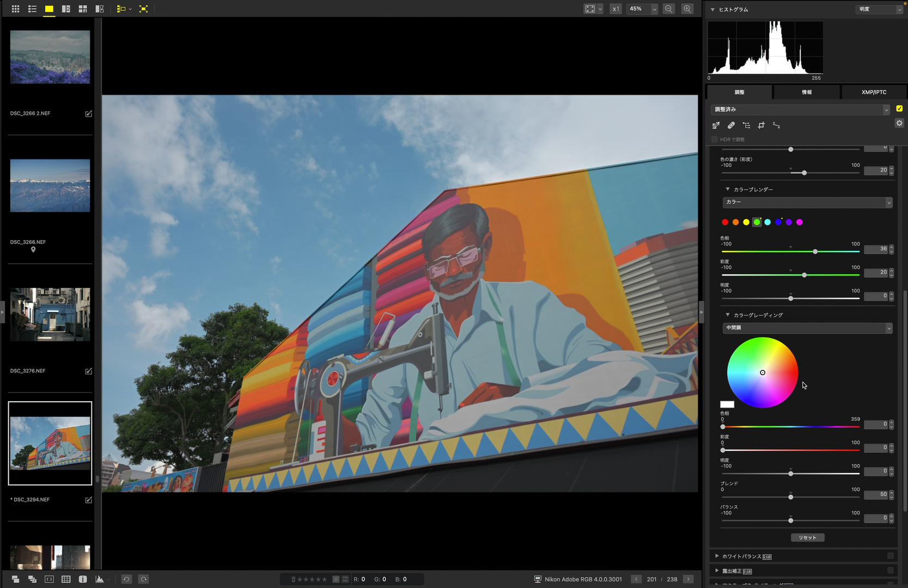Rotate image clockwise in bottom bar
908x588 pixels.
[144, 579]
